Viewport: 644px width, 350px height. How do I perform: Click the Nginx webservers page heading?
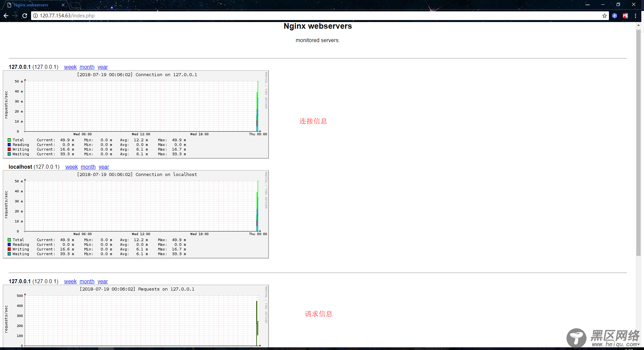(x=318, y=26)
